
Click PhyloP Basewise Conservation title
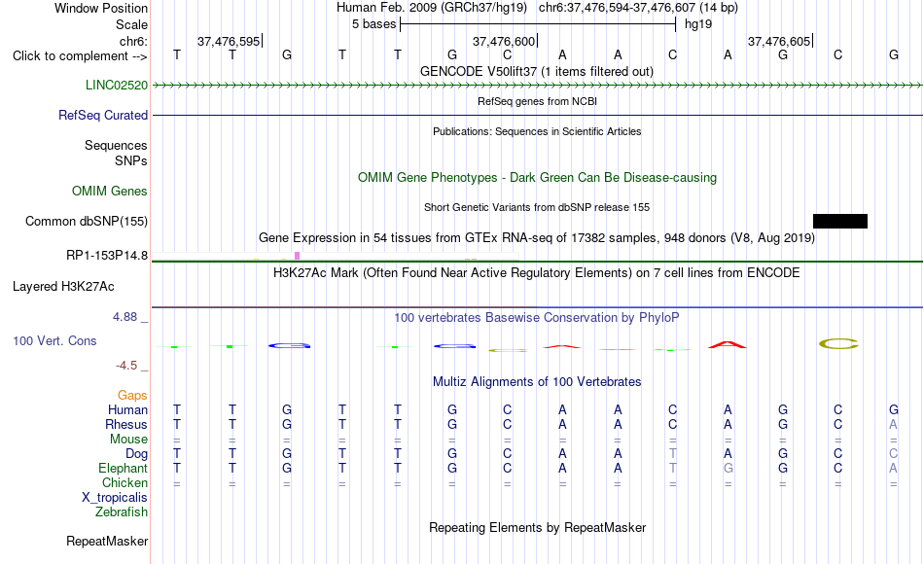pos(537,318)
